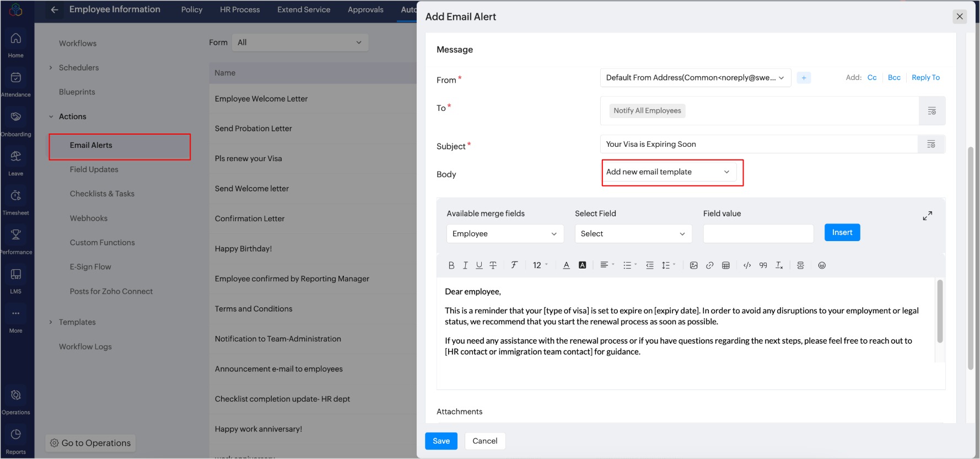The height and width of the screenshot is (459, 980).
Task: Open the Attendance module in sidebar
Action: click(16, 84)
